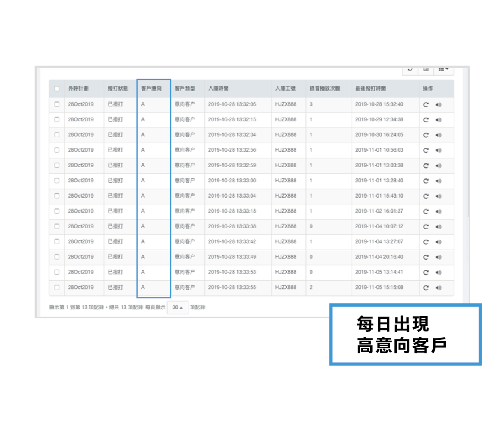Redial the record entered at 13:33:38
This screenshot has height=435, width=504.
(426, 226)
